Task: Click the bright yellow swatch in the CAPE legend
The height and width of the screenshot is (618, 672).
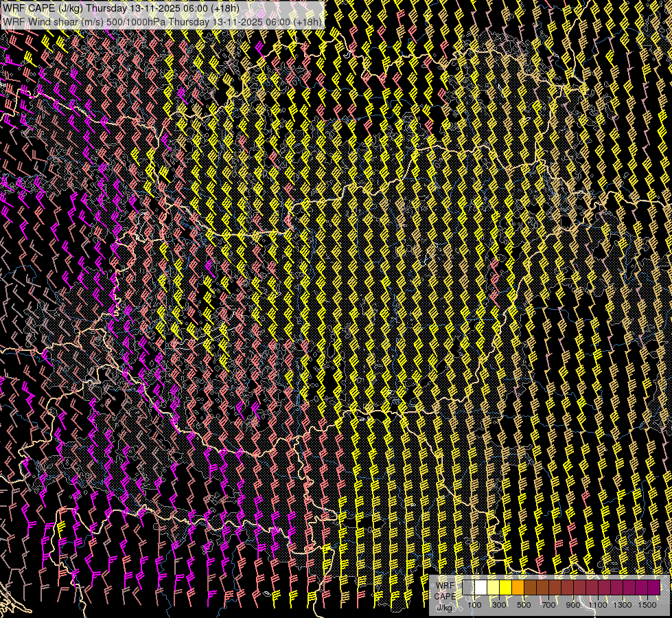Action: (506, 587)
